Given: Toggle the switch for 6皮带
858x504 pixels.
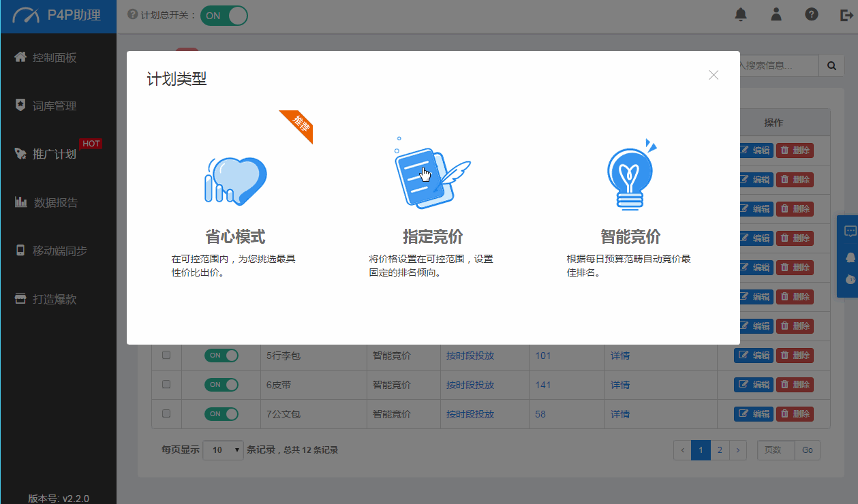Looking at the screenshot, I should pyautogui.click(x=221, y=385).
